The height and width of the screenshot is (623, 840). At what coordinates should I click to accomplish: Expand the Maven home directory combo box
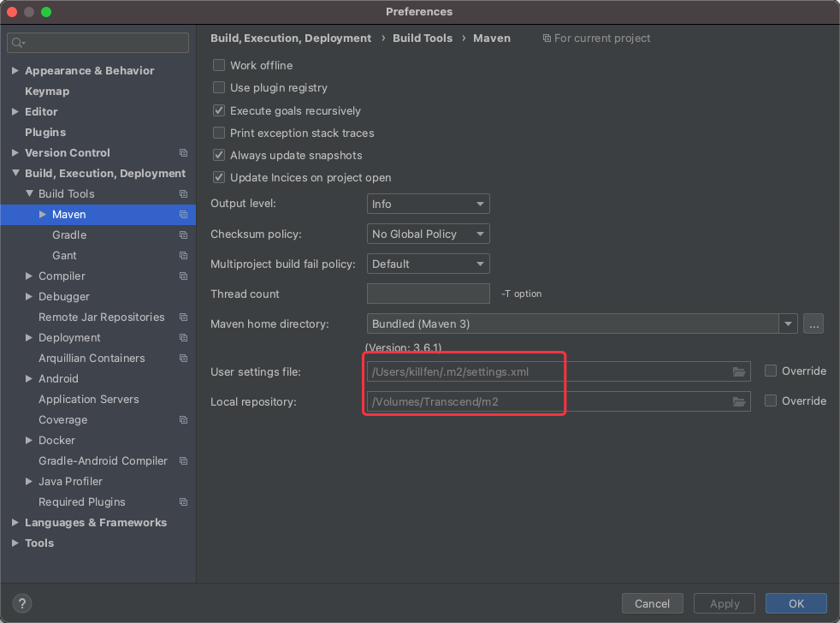(788, 323)
